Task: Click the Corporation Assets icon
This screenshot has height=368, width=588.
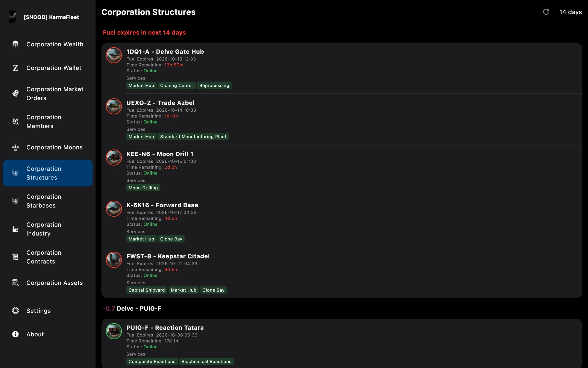Action: [x=15, y=283]
